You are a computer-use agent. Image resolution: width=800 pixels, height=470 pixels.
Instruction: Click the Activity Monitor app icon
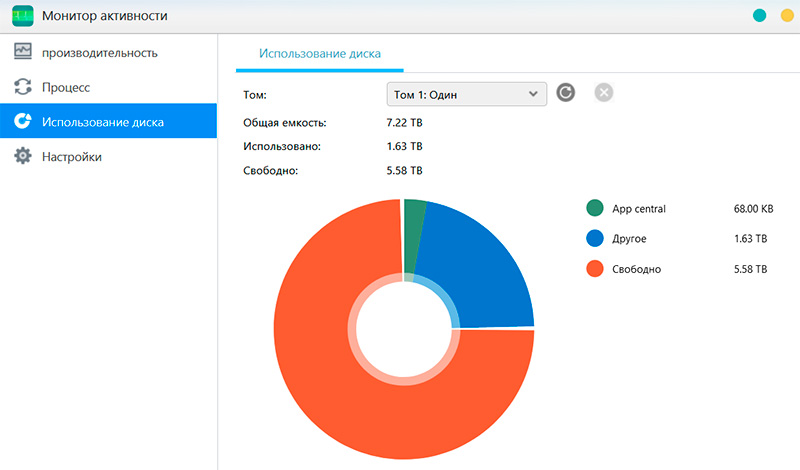coord(23,16)
